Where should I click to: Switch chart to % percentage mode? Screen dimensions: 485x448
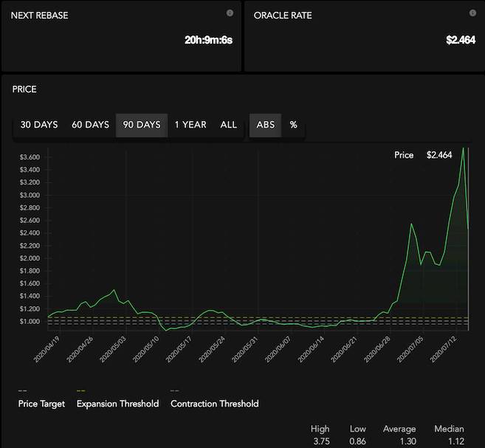pyautogui.click(x=293, y=125)
